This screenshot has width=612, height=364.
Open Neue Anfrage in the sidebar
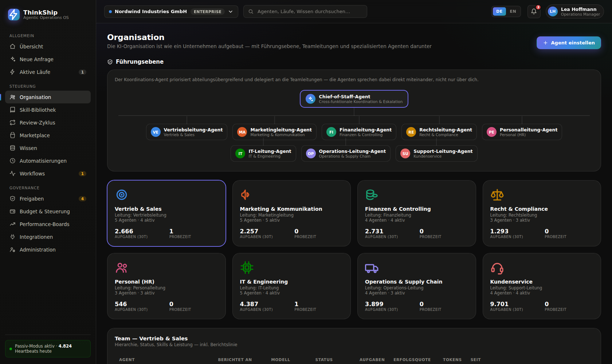pos(48,59)
